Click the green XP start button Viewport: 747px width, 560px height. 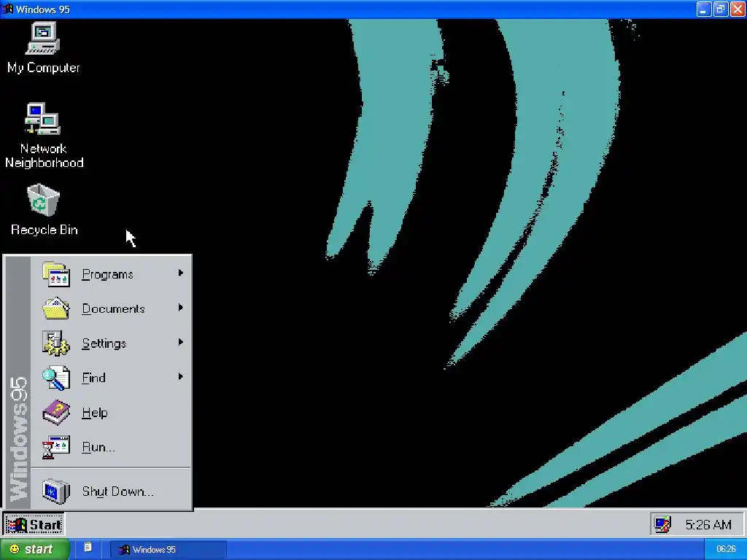tap(34, 549)
